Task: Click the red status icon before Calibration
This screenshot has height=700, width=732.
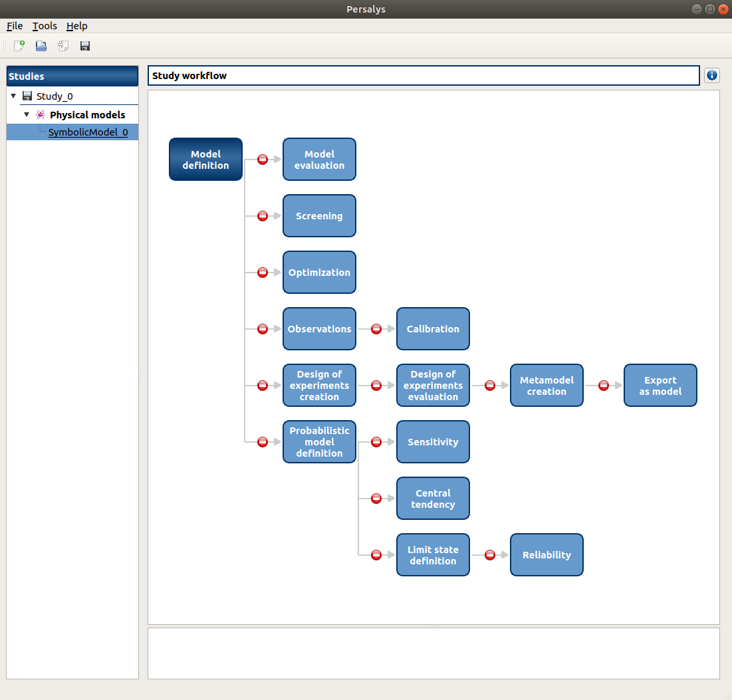Action: click(x=376, y=328)
